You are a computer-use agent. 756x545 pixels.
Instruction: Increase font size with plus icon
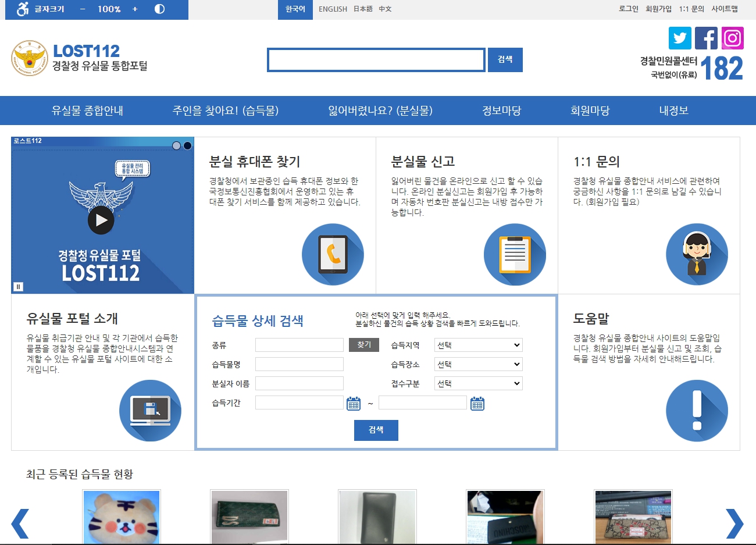[x=135, y=9]
